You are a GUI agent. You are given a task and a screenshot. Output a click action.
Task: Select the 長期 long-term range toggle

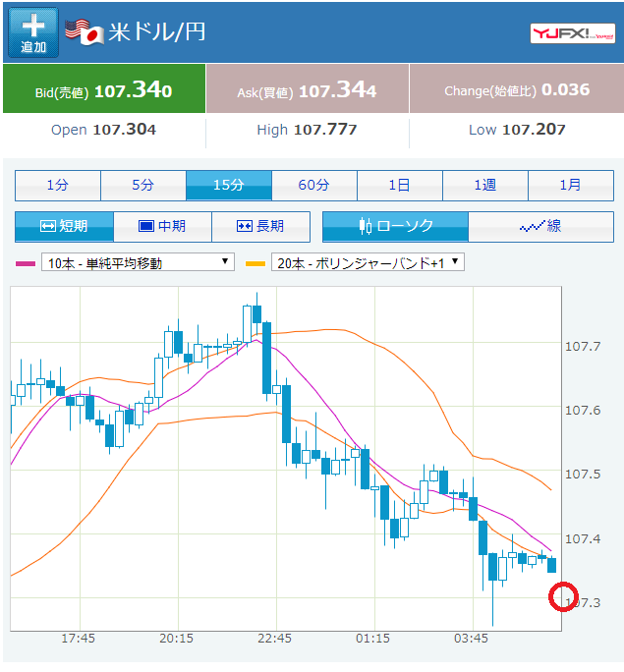tap(260, 226)
